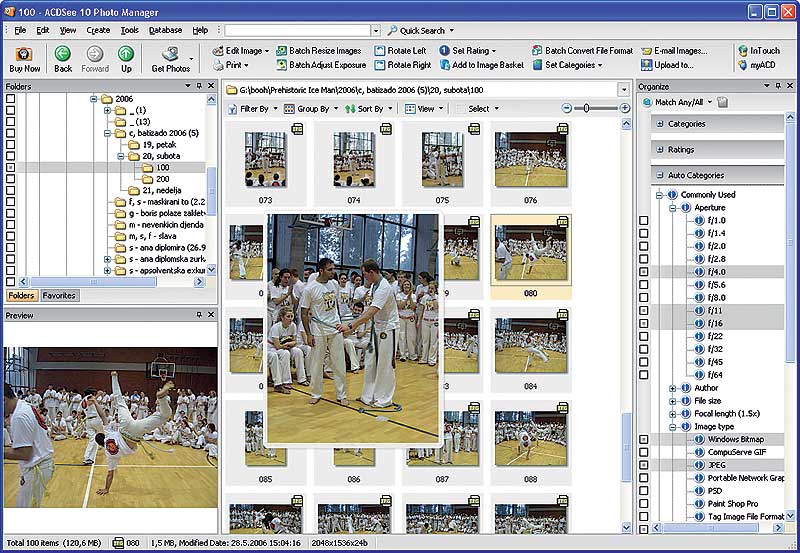Click the Quick Search input field
The width and height of the screenshot is (800, 553).
(x=298, y=31)
